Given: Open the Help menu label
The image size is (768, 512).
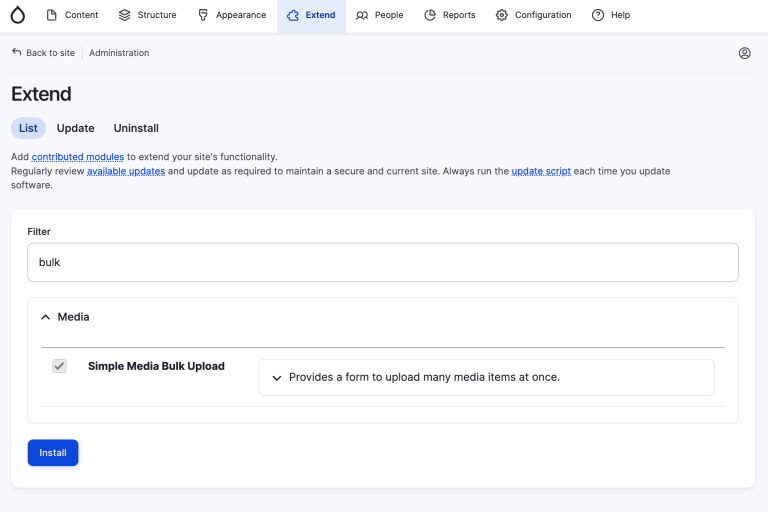Looking at the screenshot, I should [x=620, y=15].
